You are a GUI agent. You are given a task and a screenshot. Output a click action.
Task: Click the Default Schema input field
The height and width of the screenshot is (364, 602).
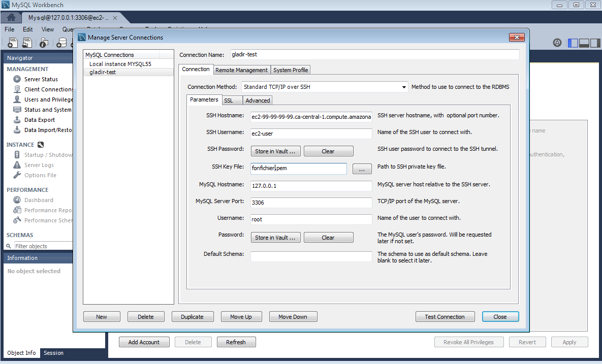click(x=311, y=257)
